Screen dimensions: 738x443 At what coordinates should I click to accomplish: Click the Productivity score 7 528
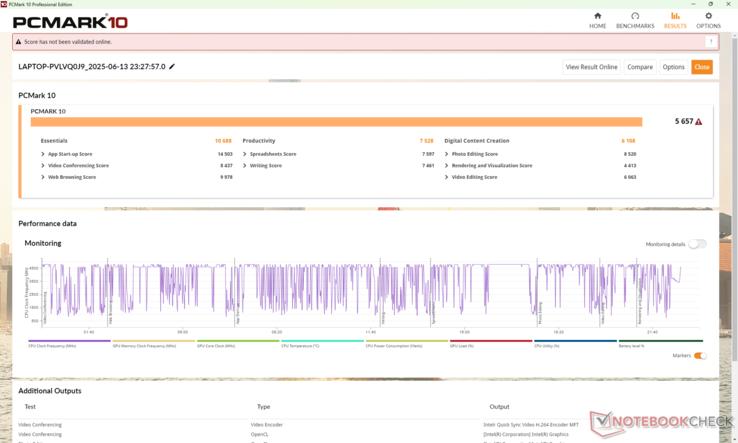tap(426, 141)
